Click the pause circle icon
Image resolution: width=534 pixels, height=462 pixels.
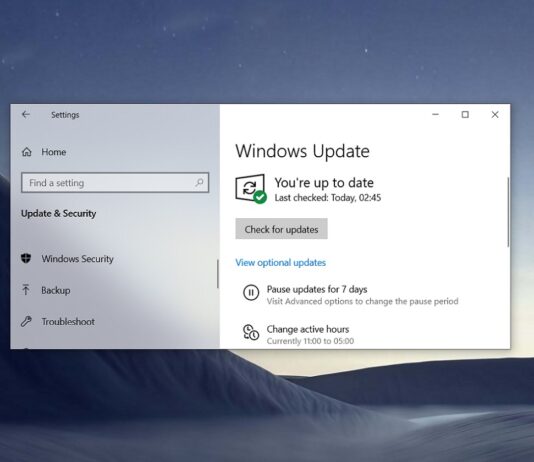pyautogui.click(x=251, y=293)
